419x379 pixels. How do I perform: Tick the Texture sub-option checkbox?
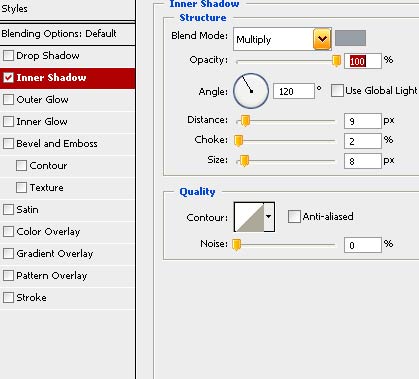(x=21, y=188)
